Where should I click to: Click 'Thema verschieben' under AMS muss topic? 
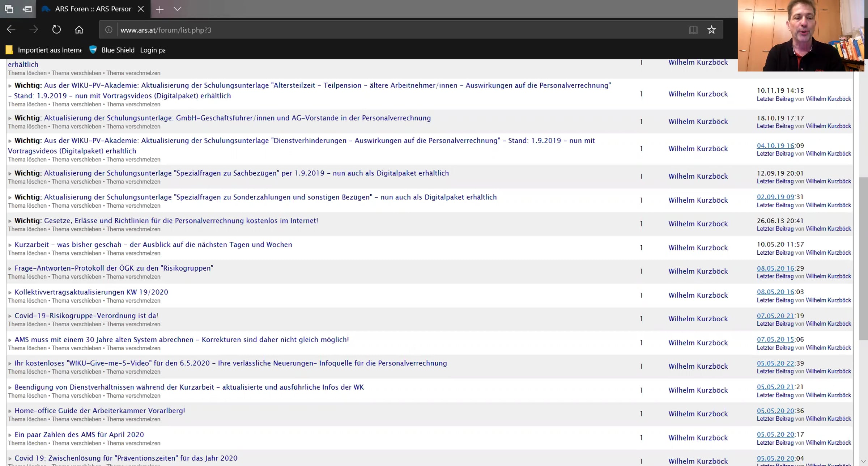click(76, 348)
